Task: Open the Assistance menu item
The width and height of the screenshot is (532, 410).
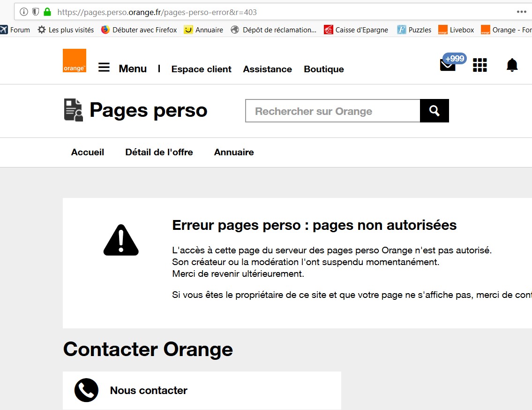Action: point(267,69)
